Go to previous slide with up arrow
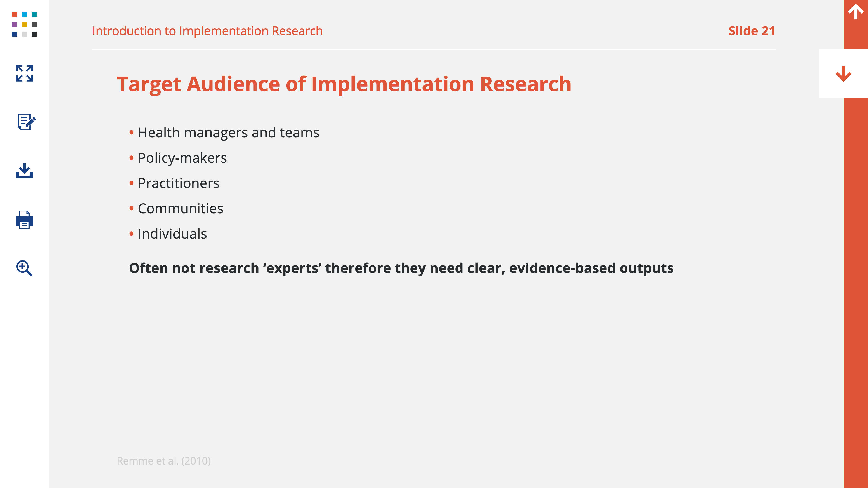This screenshot has width=868, height=488. coord(855,12)
